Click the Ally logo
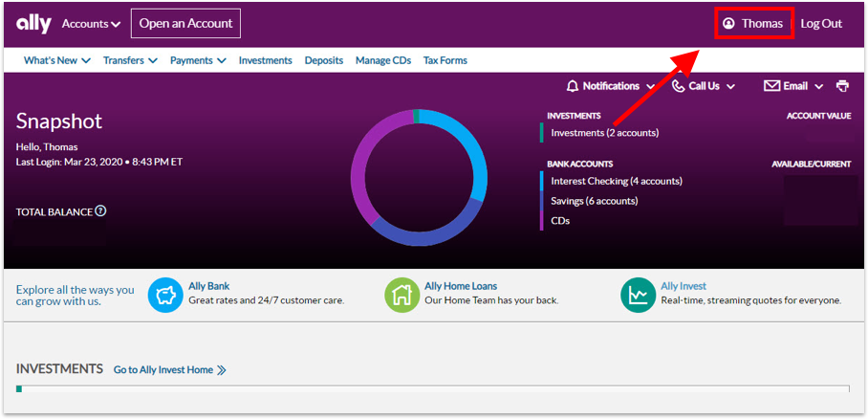Screen dimensions: 868x419 [x=33, y=24]
